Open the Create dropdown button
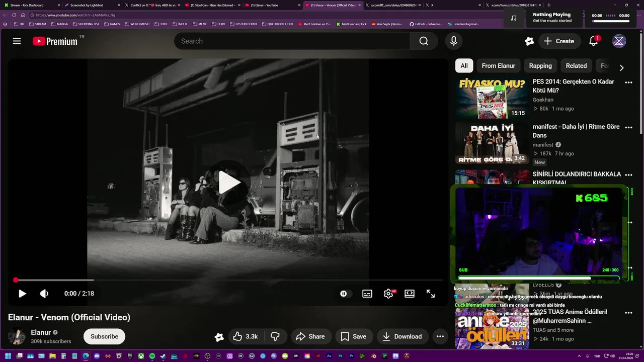The image size is (644, 362). click(559, 41)
